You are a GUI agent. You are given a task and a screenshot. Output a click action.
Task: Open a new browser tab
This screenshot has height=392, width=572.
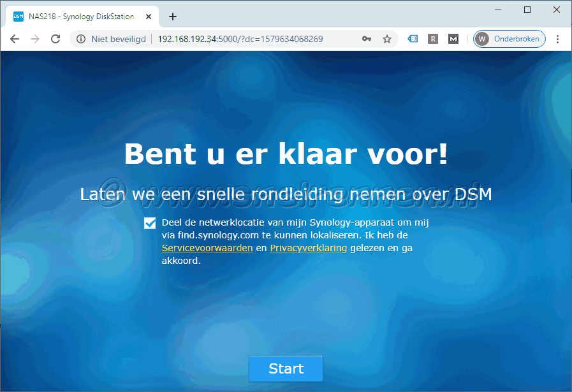click(x=173, y=17)
